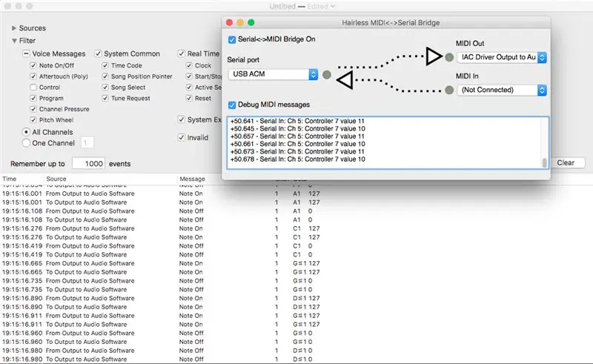Uncheck the Note On/Off filter
The width and height of the screenshot is (593, 364).
pos(33,65)
